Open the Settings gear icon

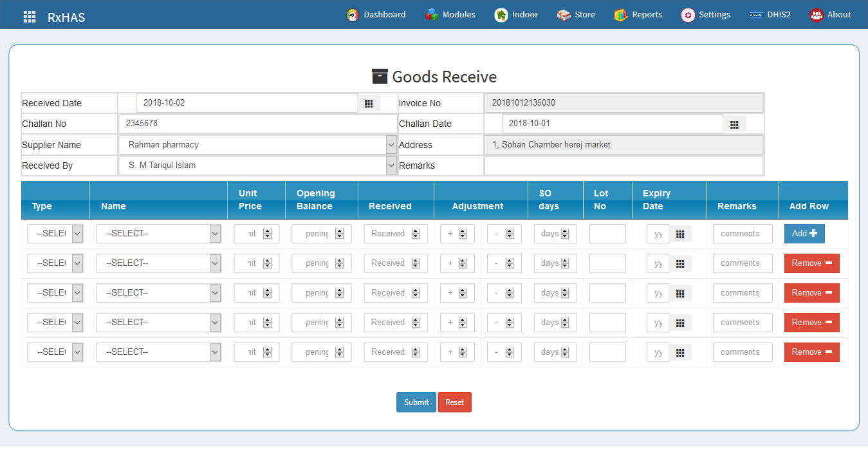pyautogui.click(x=688, y=15)
